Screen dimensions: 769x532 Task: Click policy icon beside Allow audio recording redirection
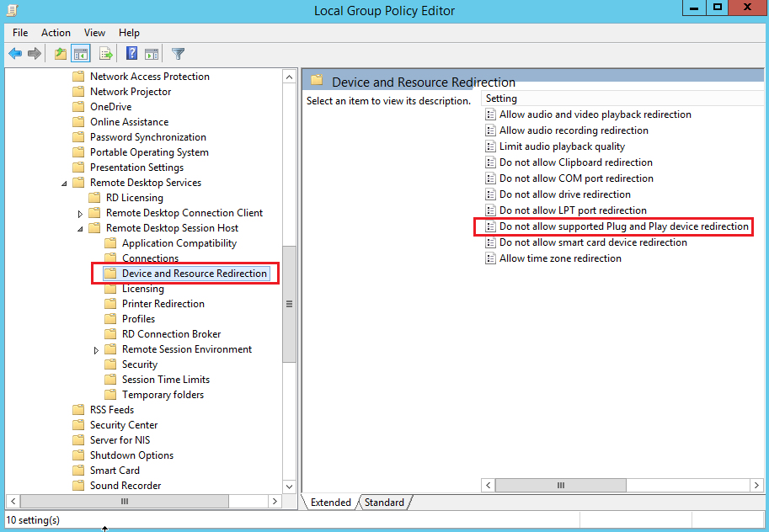tap(490, 130)
